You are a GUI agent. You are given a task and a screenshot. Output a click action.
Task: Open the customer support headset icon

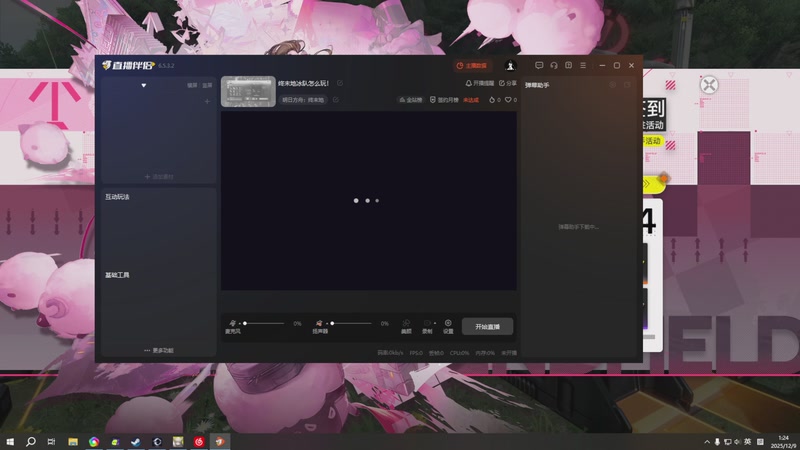[554, 65]
